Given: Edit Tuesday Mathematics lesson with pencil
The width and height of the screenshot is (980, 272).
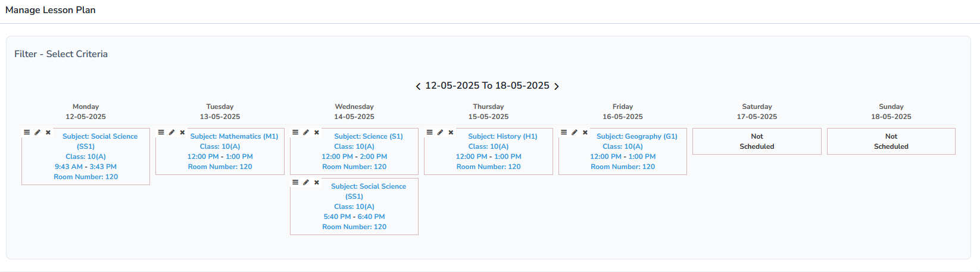Looking at the screenshot, I should (171, 132).
